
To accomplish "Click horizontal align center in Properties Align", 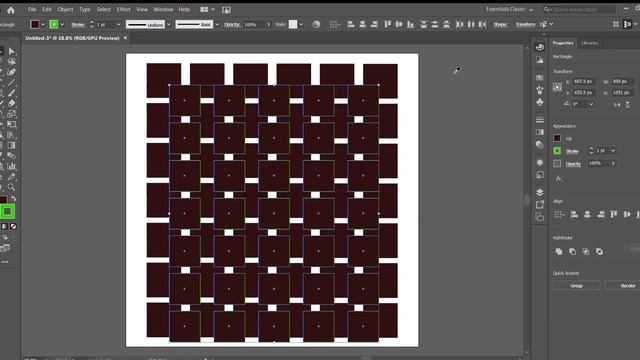I will click(587, 214).
